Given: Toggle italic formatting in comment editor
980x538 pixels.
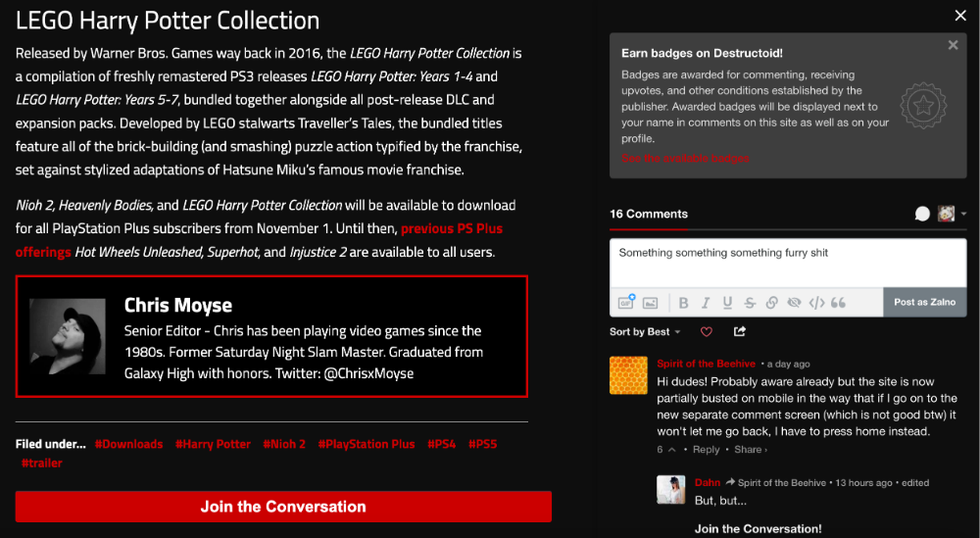Looking at the screenshot, I should click(x=706, y=303).
